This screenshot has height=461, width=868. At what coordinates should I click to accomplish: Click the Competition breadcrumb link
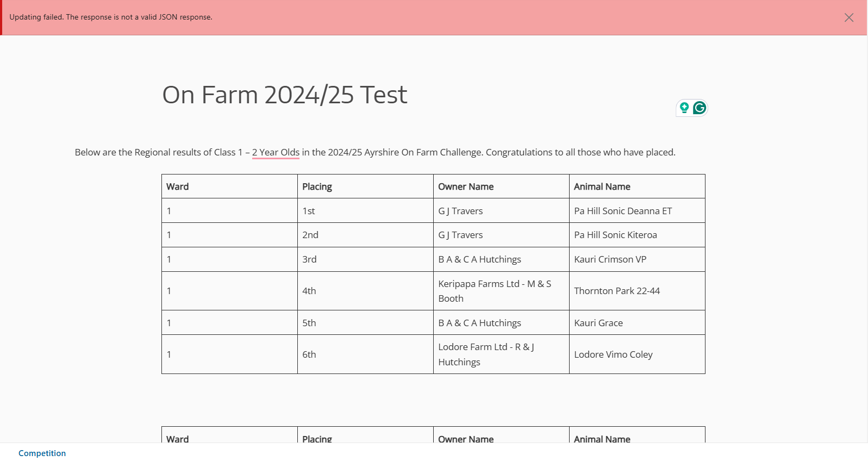pyautogui.click(x=42, y=453)
